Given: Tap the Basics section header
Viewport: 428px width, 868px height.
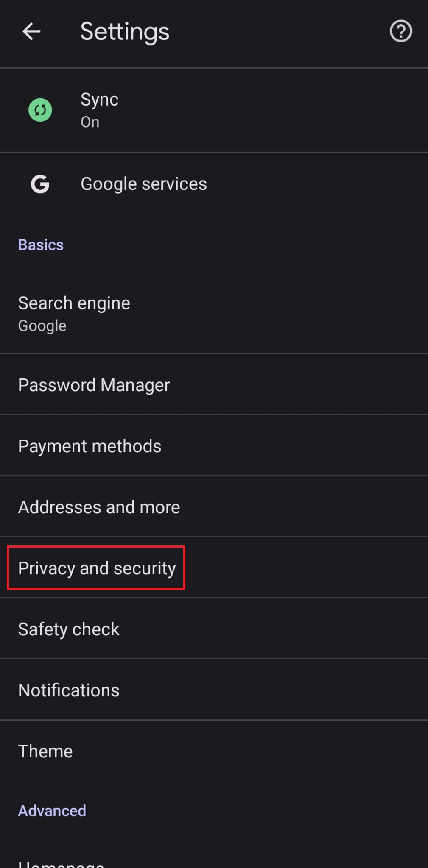Looking at the screenshot, I should (x=41, y=245).
